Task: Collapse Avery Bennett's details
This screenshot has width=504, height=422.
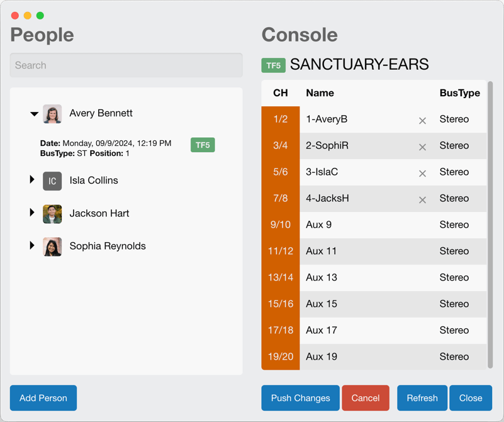Action: coord(34,114)
